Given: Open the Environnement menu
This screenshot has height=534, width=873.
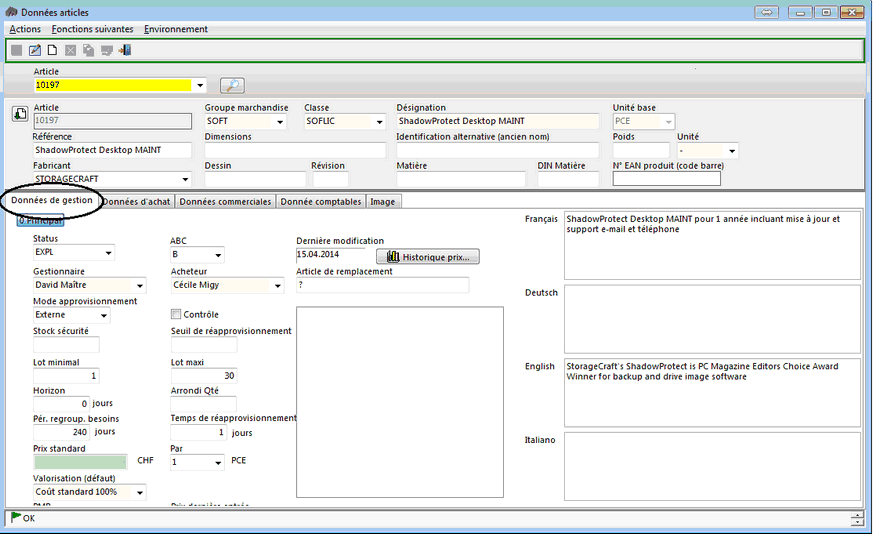Looking at the screenshot, I should pos(176,29).
